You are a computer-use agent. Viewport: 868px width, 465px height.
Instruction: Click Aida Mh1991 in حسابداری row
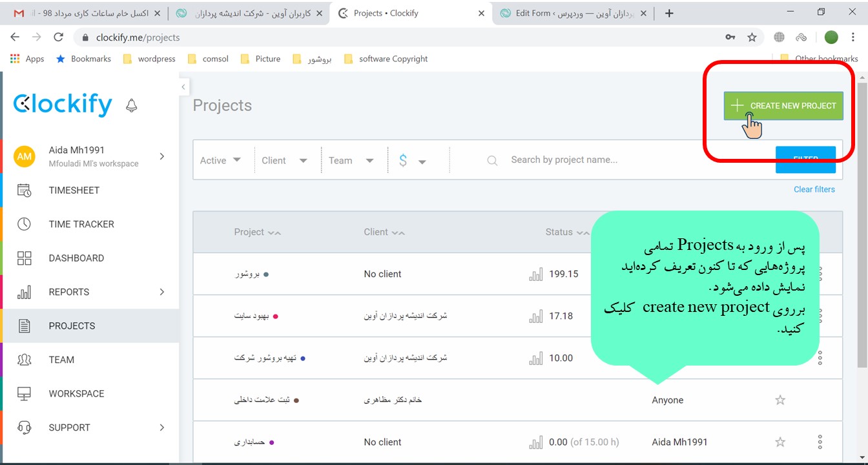tap(679, 442)
